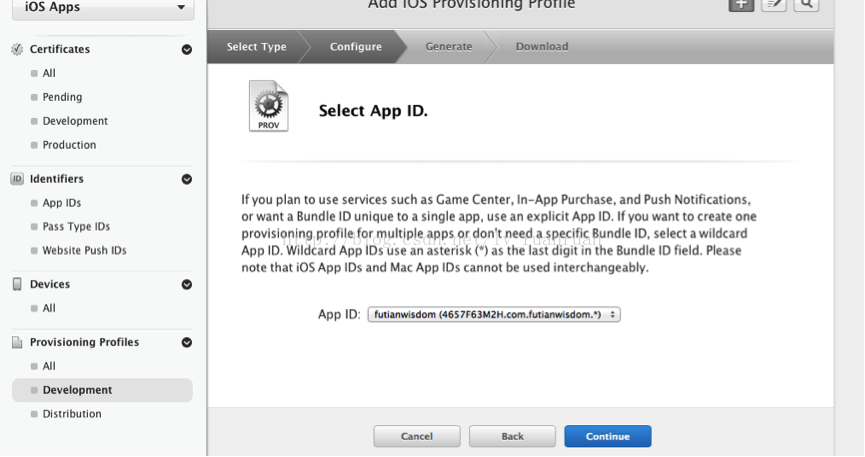Open the iOS Apps dropdown
865x457 pixels.
click(103, 8)
